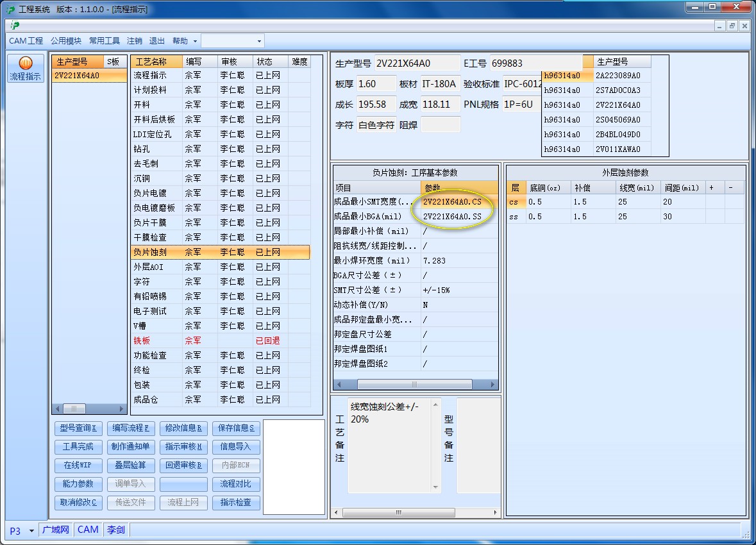The width and height of the screenshot is (756, 545).
Task: Click the 编写流程 button
Action: pyautogui.click(x=131, y=428)
